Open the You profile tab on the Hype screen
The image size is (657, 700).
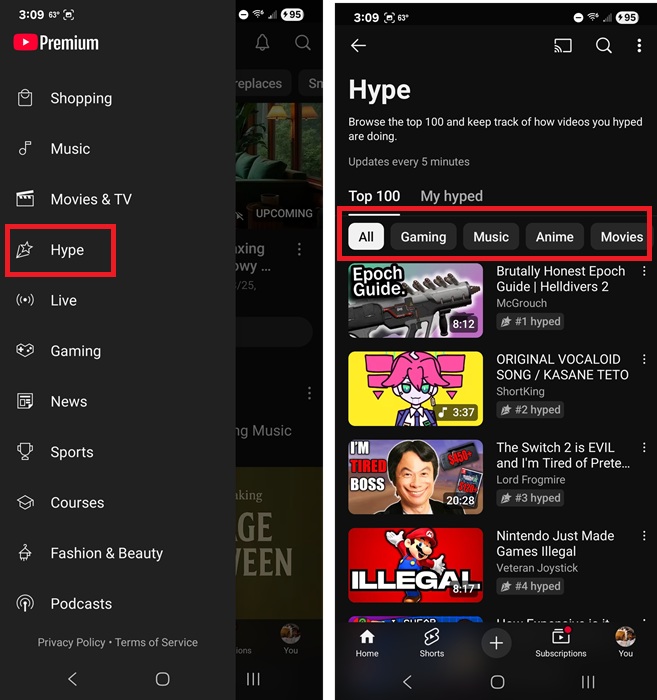tap(625, 643)
